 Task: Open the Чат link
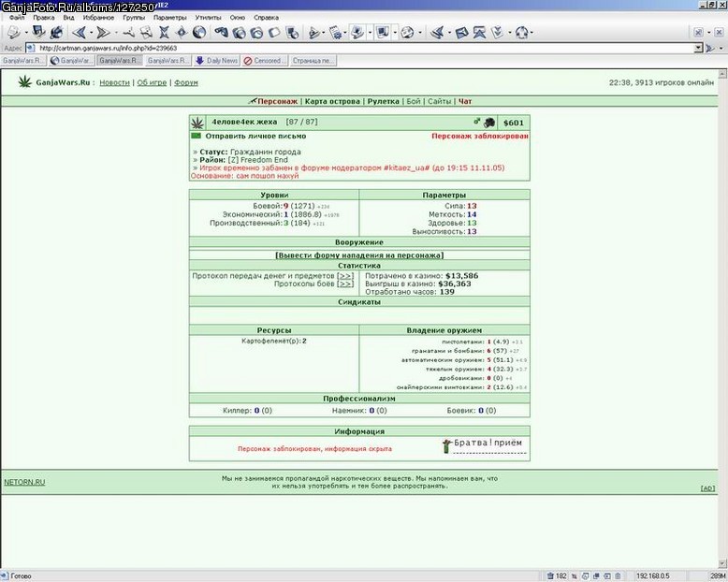point(465,101)
